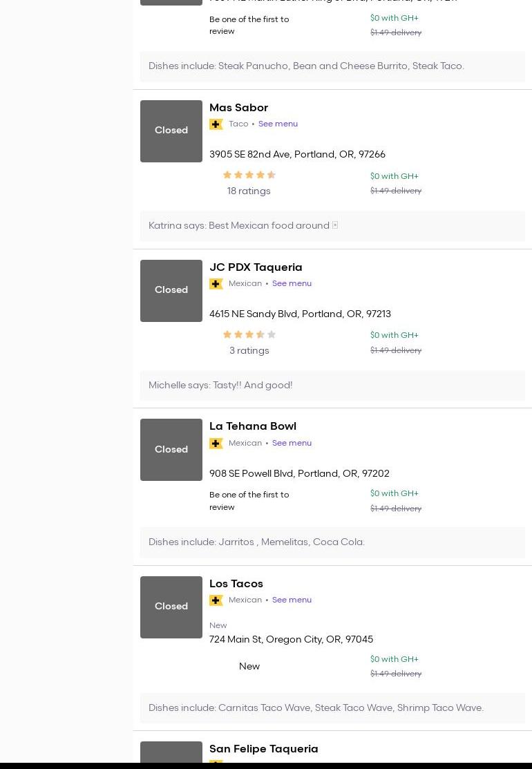The image size is (532, 769).
Task: Click the star rating for JC PDX Taqueria
Action: pyautogui.click(x=249, y=334)
